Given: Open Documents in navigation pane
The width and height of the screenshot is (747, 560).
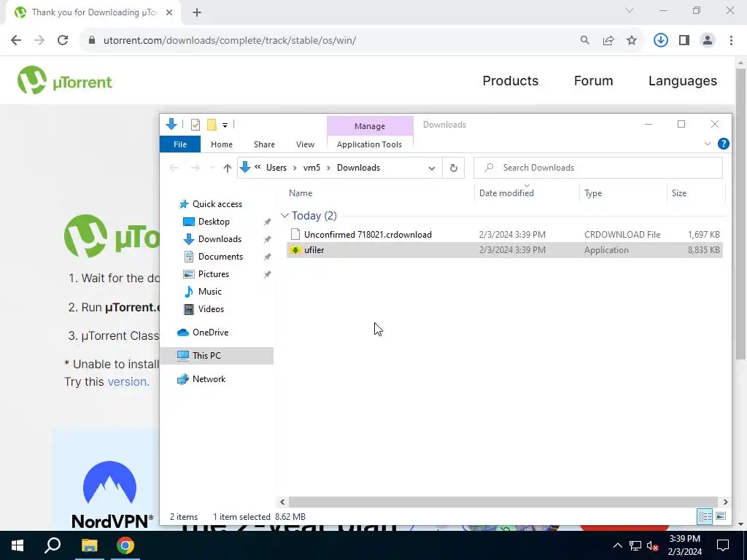Looking at the screenshot, I should pos(220,257).
